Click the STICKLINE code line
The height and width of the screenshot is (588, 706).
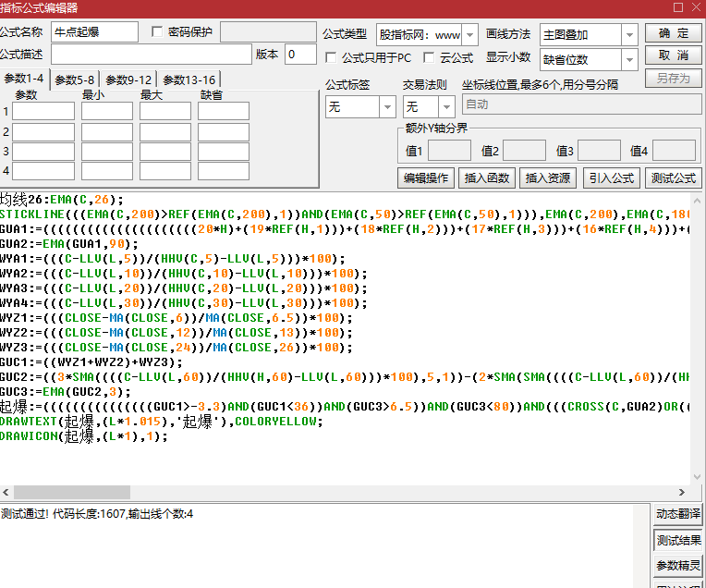pos(345,214)
